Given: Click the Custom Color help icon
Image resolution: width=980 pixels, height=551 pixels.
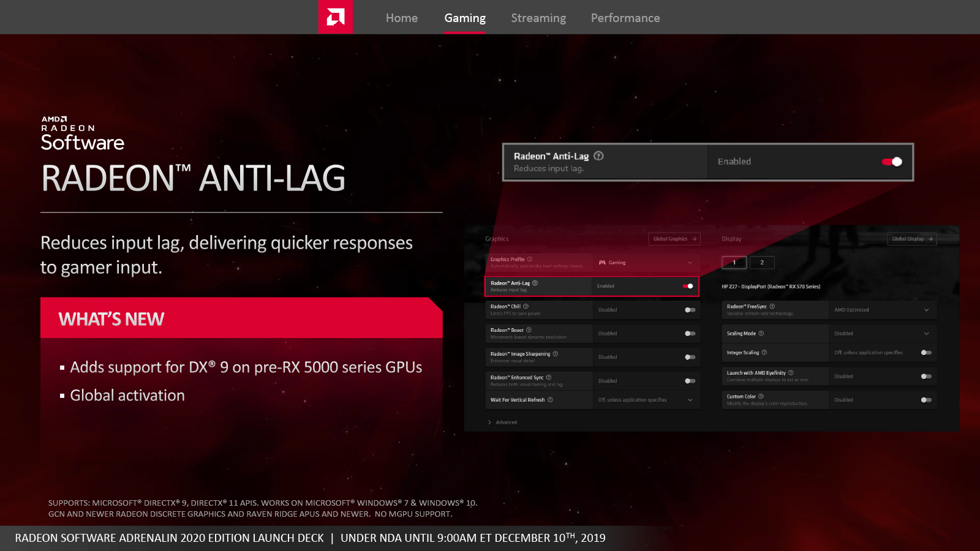Looking at the screenshot, I should point(761,397).
